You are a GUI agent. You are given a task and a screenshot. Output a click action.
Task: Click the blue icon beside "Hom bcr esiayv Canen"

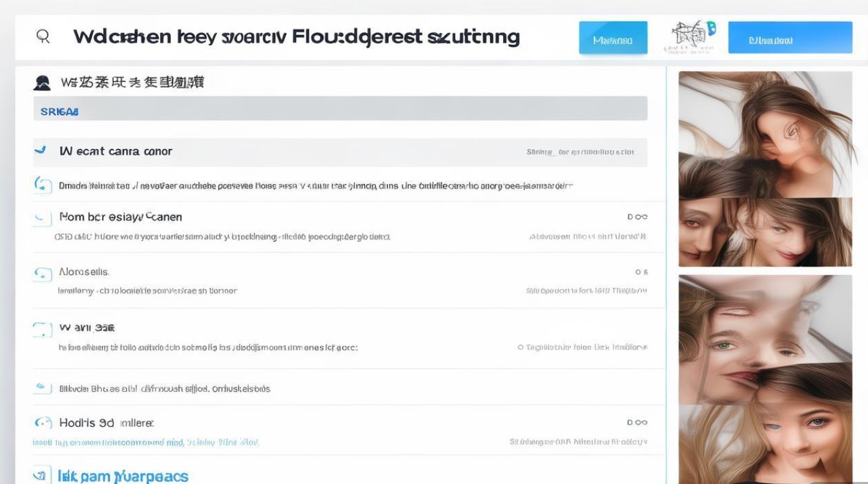(x=43, y=218)
